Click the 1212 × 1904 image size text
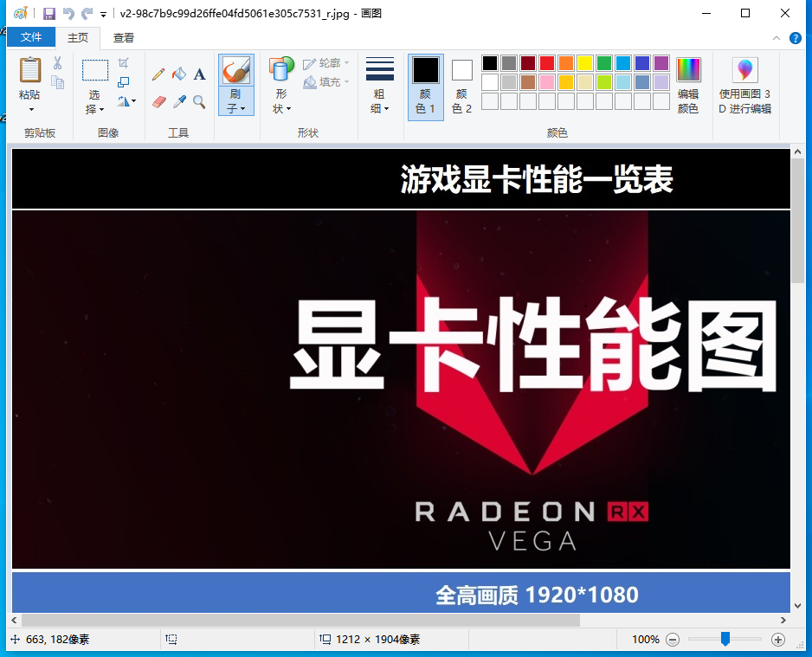The width and height of the screenshot is (812, 657). coord(377,640)
